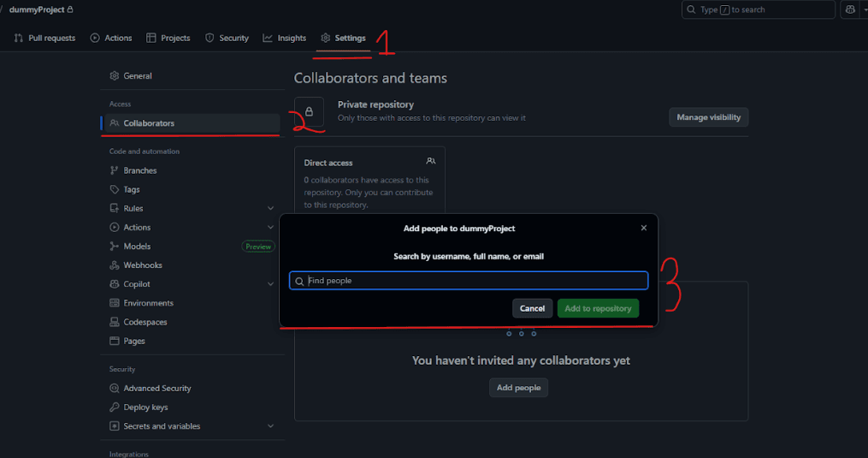Click the people icon beside Collaborators
This screenshot has width=868, height=458.
coord(114,123)
